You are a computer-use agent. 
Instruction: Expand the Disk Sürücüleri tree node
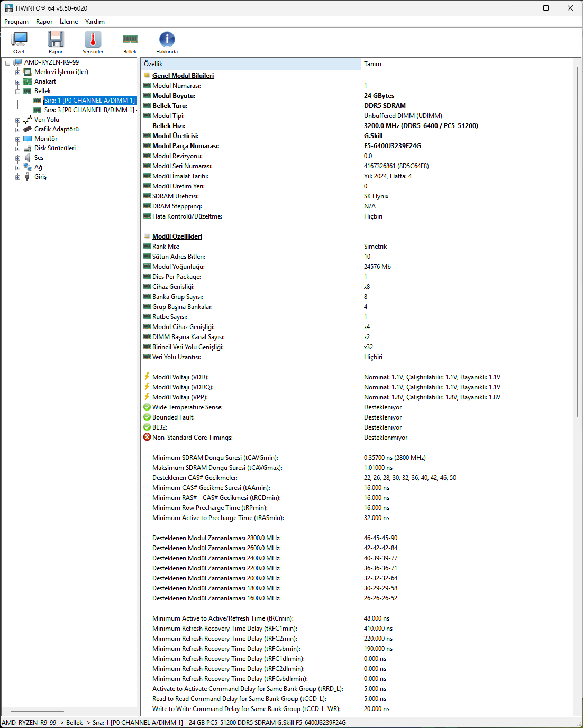click(x=17, y=149)
